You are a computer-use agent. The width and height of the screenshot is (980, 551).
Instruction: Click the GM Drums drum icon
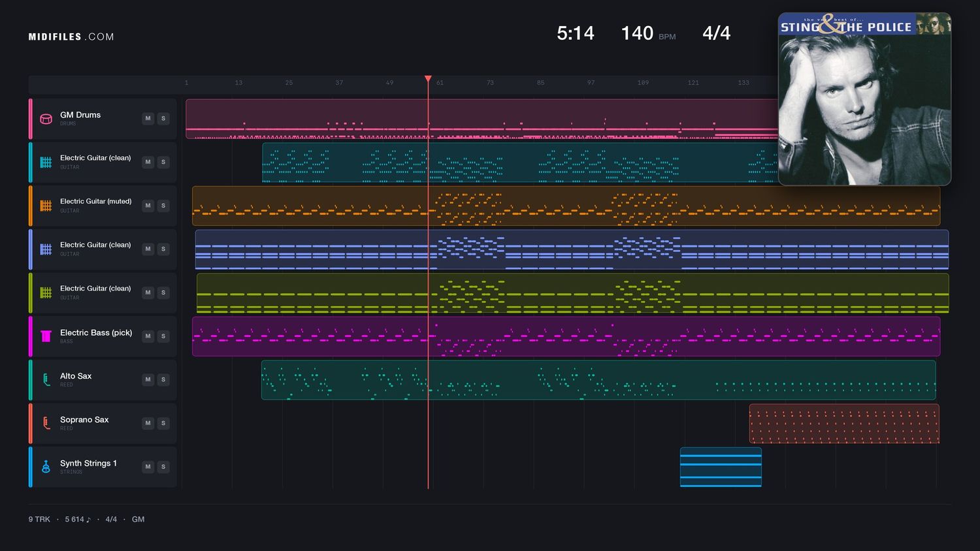point(46,119)
